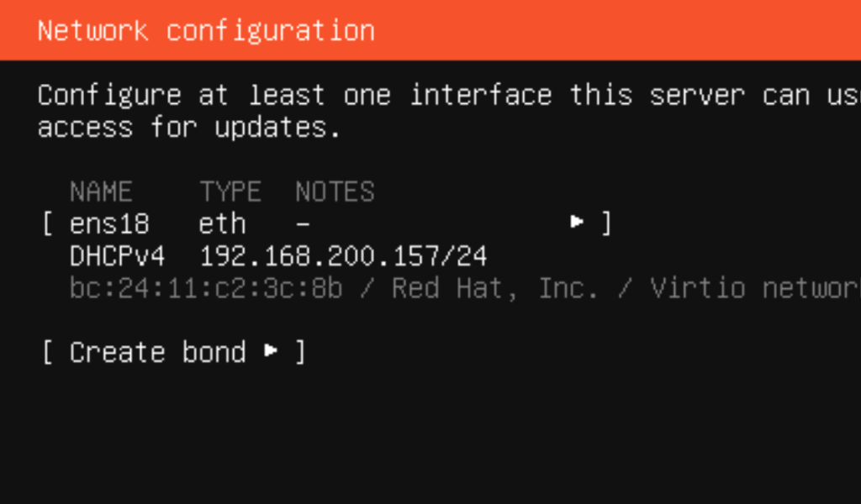
Task: Click the Create bond button
Action: tap(173, 351)
